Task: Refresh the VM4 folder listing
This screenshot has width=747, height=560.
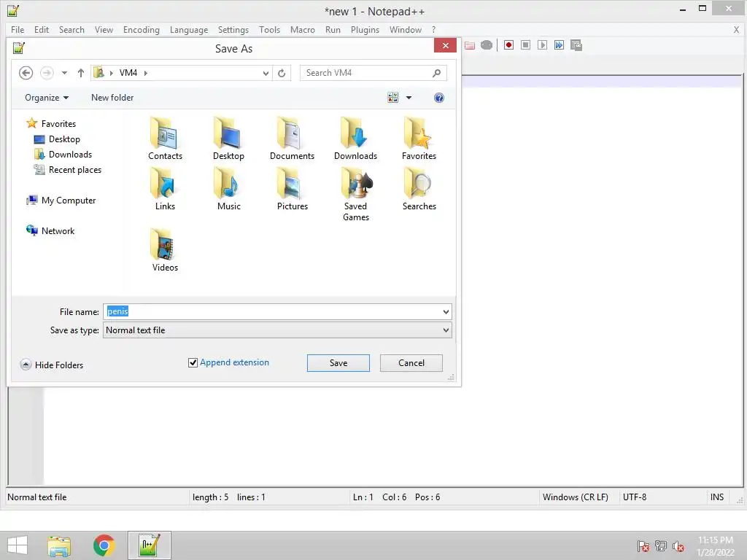Action: click(282, 73)
